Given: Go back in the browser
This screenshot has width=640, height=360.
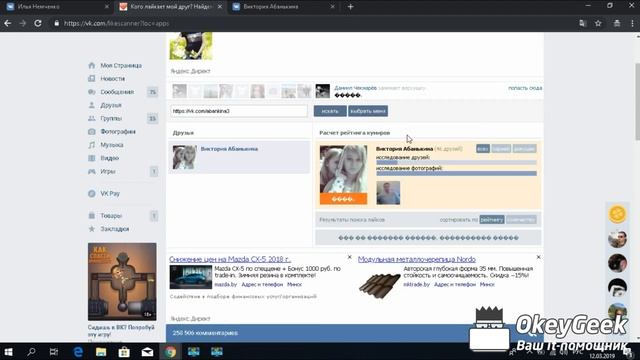Looking at the screenshot, I should coord(8,23).
